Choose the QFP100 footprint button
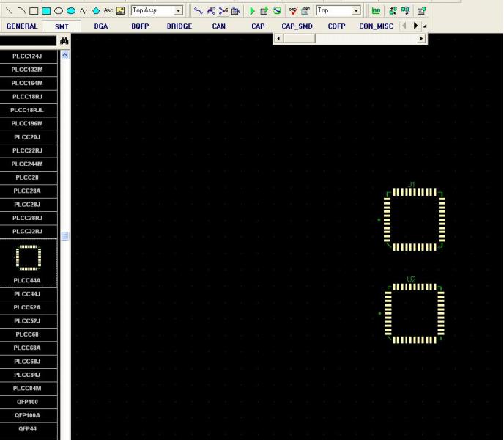The height and width of the screenshot is (440, 504). [28, 402]
